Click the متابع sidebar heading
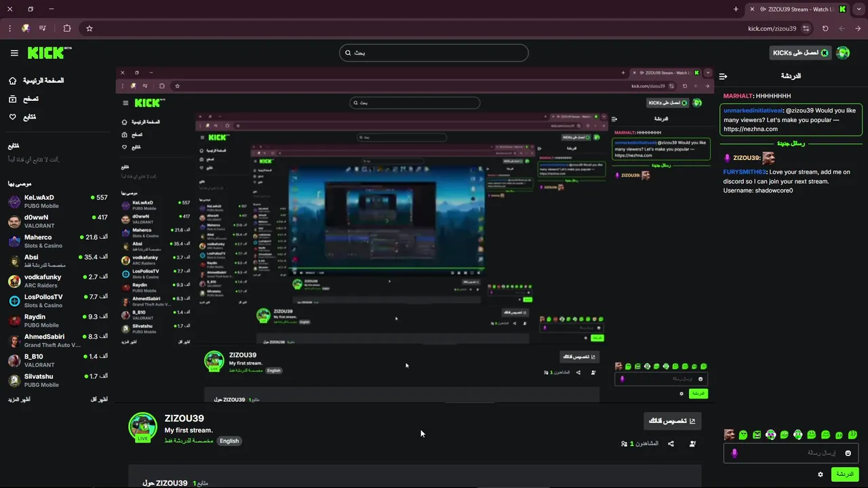 [14, 146]
